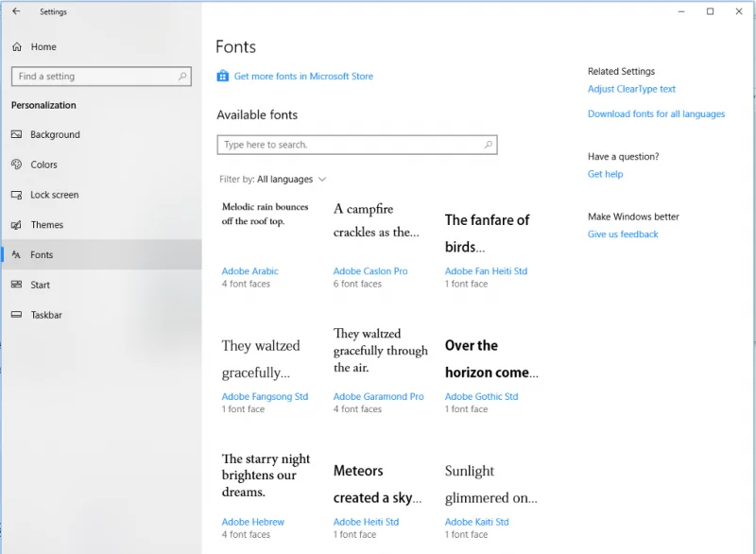Screen dimensions: 756x554
Task: Click the Type here to search box
Action: click(x=357, y=145)
